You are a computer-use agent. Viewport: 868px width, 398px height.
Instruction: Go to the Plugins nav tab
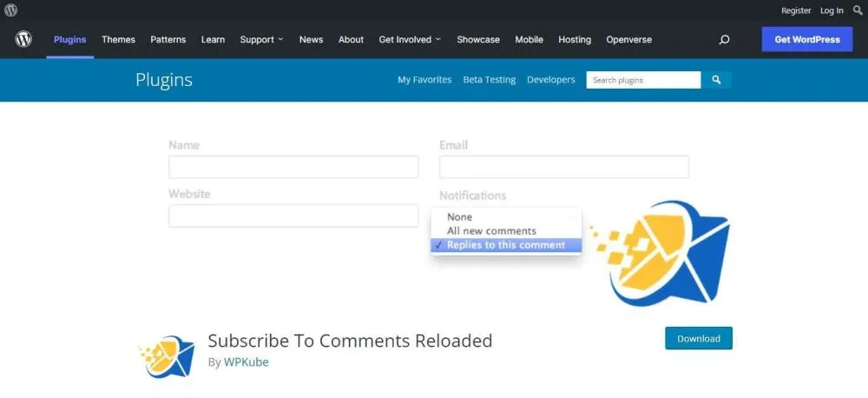(x=69, y=40)
